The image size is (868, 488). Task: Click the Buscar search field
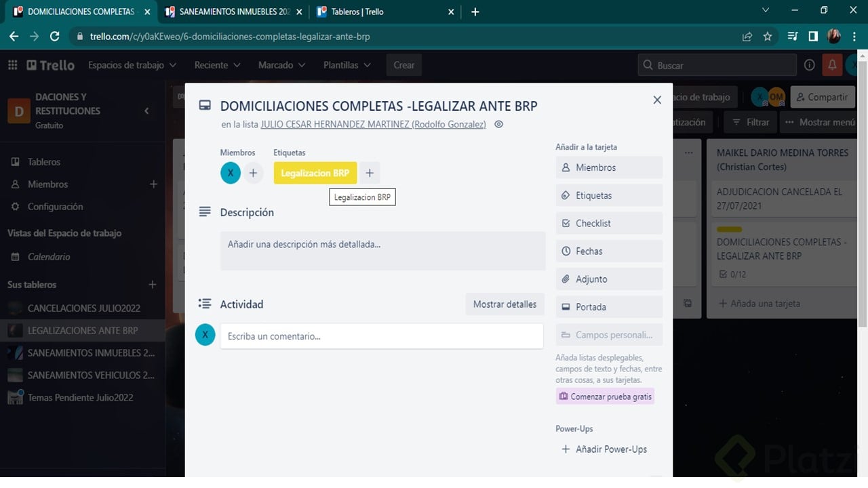[x=717, y=65]
